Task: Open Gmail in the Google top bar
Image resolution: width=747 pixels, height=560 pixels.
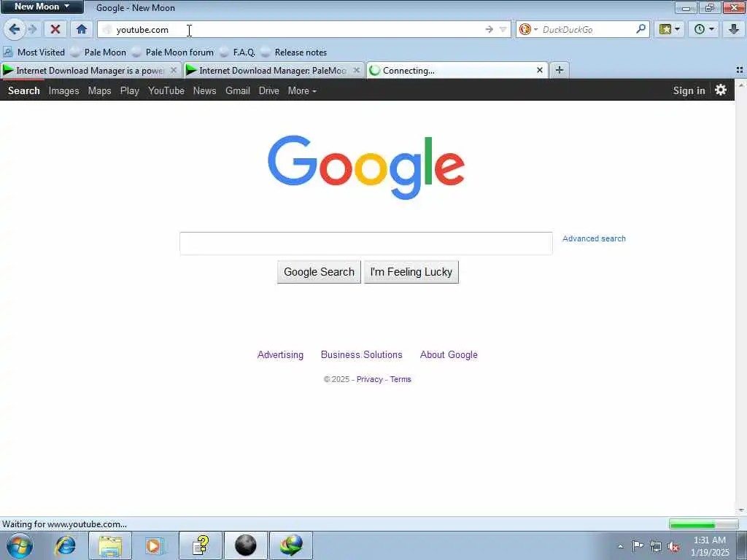Action: [x=237, y=90]
